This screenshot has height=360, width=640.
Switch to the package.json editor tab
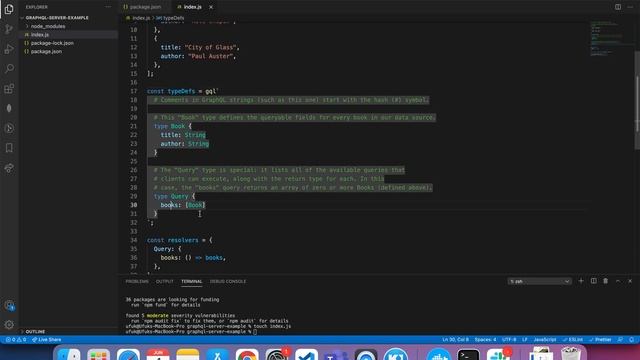pos(145,7)
